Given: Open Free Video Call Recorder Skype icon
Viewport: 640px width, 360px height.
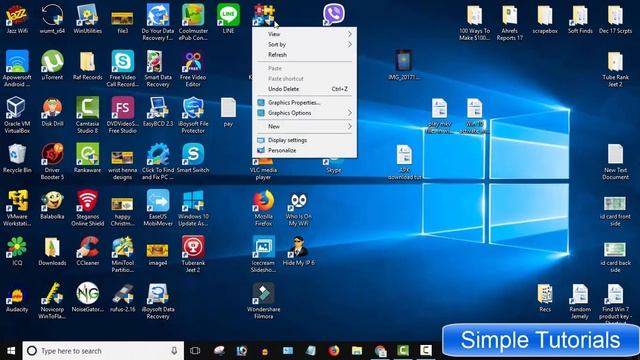Looking at the screenshot, I should pyautogui.click(x=122, y=69).
